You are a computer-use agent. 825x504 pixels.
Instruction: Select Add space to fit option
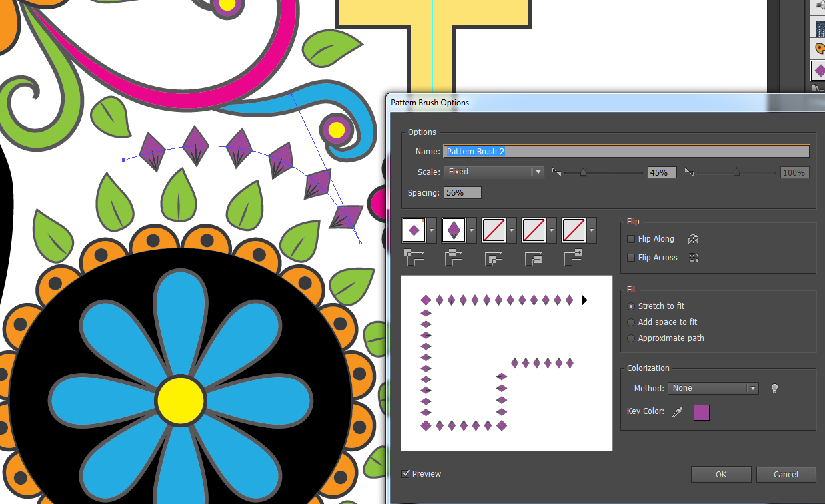pos(631,322)
